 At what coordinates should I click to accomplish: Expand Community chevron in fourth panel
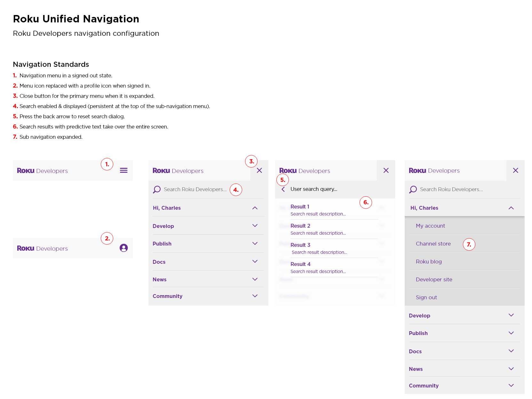tap(511, 386)
